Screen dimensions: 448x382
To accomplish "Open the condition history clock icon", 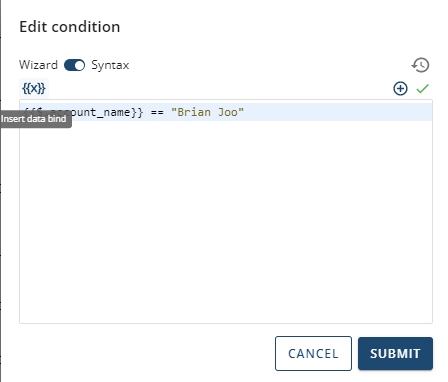I will pos(420,65).
